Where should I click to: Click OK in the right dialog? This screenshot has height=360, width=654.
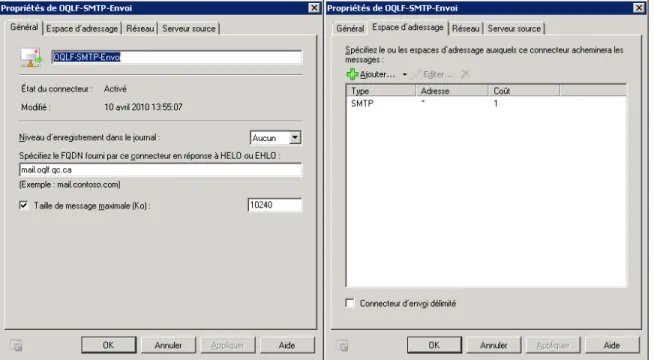434,345
